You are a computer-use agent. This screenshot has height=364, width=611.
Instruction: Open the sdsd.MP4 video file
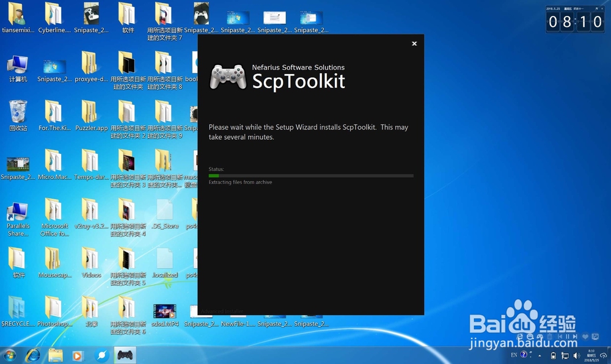coord(164,315)
